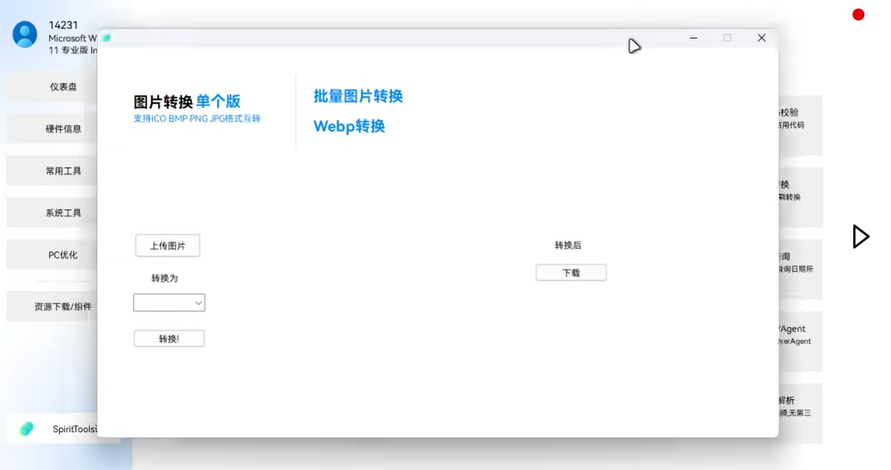
Task: Minimize the image conversion window
Action: [693, 38]
